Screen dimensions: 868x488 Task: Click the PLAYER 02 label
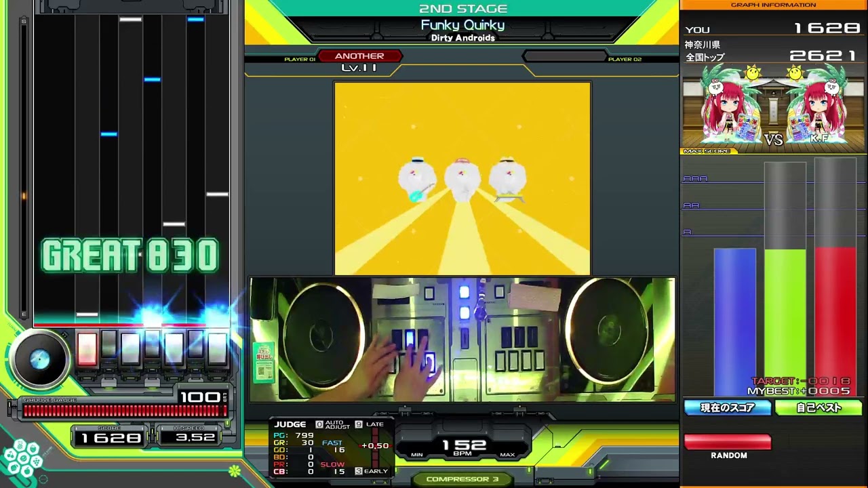[625, 60]
